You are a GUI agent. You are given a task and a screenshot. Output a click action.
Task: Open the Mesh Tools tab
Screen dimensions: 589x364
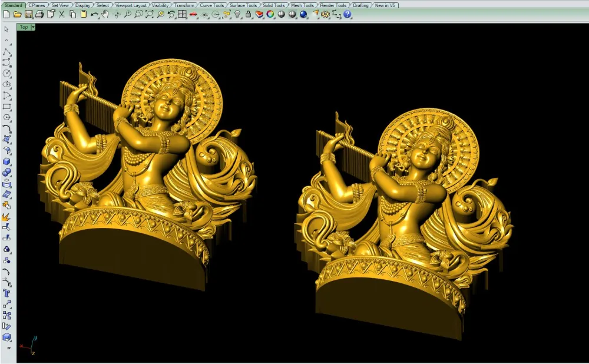pos(302,5)
